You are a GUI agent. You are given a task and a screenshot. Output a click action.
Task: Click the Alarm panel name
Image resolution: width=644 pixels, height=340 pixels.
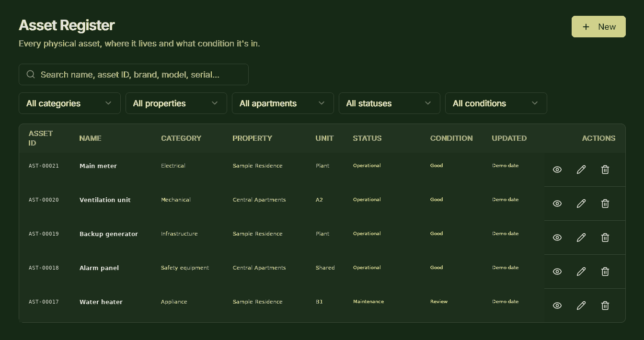point(99,268)
